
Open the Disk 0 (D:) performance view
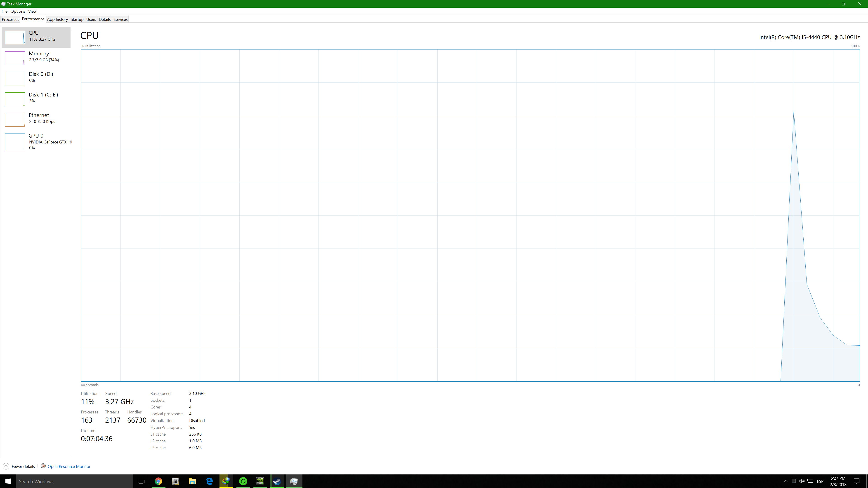36,78
